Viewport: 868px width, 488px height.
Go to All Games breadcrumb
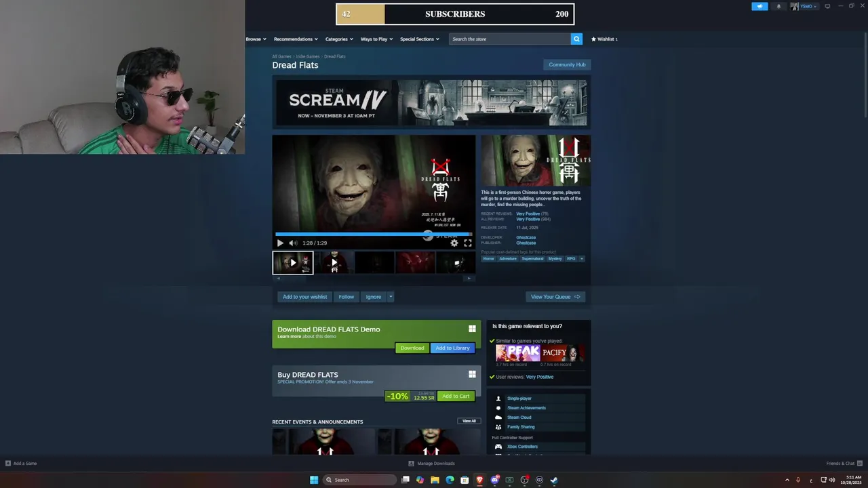pyautogui.click(x=281, y=56)
